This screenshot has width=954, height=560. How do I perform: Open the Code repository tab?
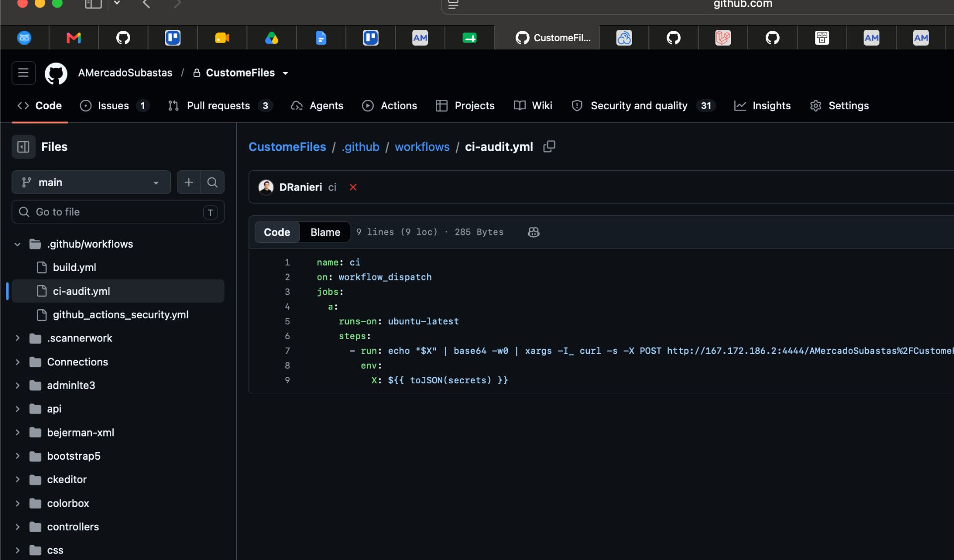[x=40, y=106]
